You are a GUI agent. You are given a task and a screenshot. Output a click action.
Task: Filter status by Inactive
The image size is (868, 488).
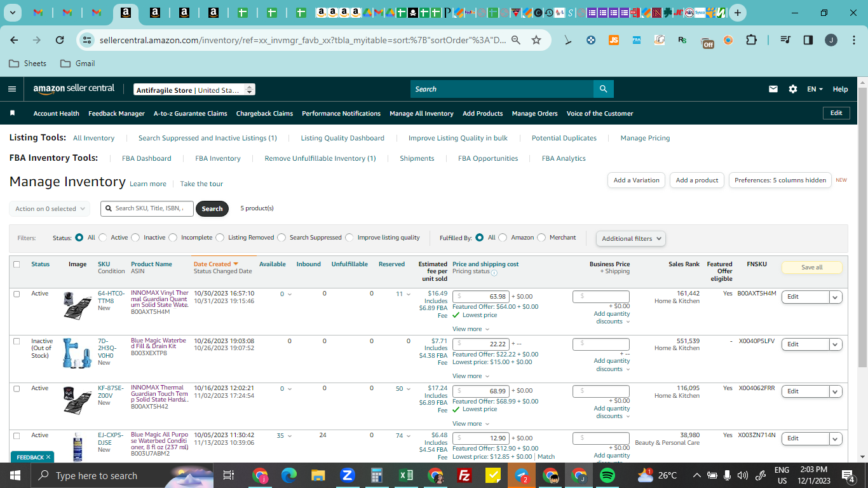pos(135,238)
